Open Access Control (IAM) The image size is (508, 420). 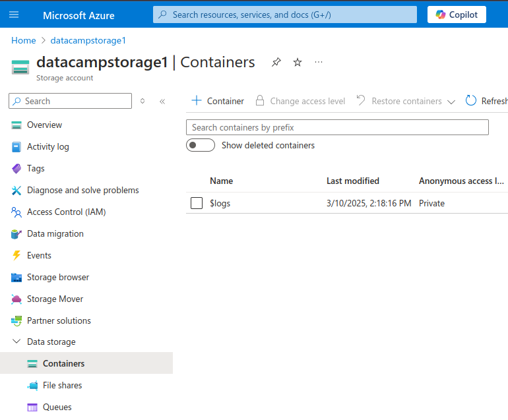tap(67, 212)
